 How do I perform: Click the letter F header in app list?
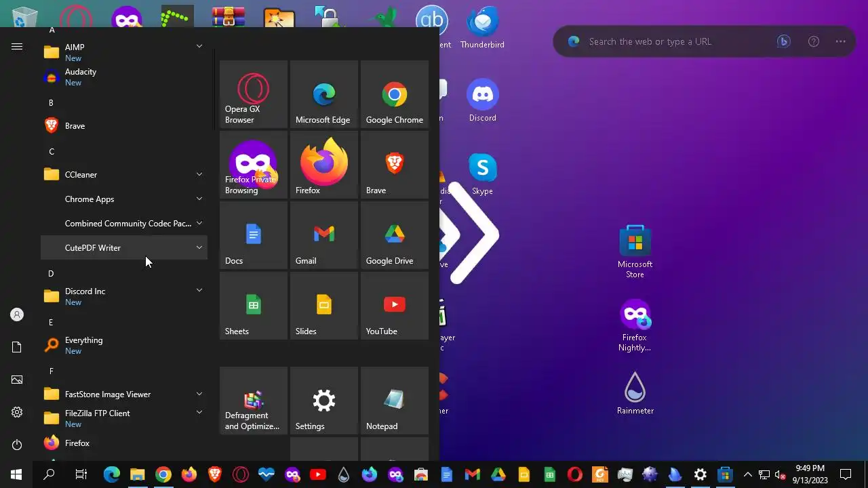coord(51,371)
